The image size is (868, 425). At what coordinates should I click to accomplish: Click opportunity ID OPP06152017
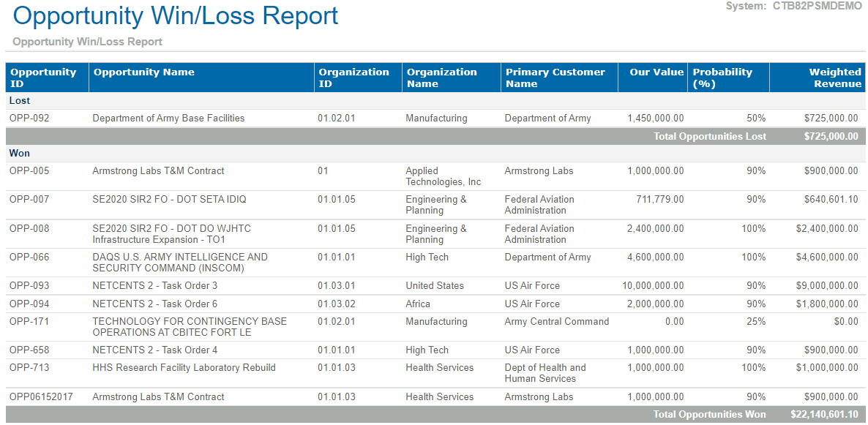pos(41,397)
